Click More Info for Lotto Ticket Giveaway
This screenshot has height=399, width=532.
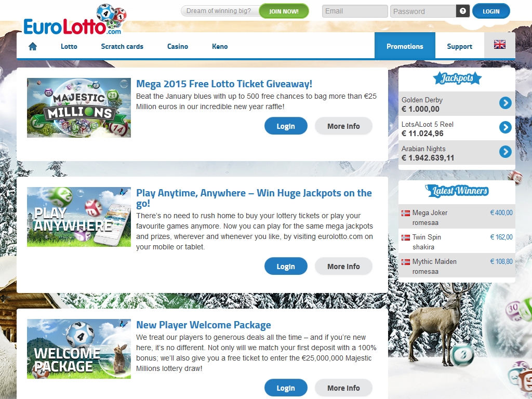coord(343,126)
